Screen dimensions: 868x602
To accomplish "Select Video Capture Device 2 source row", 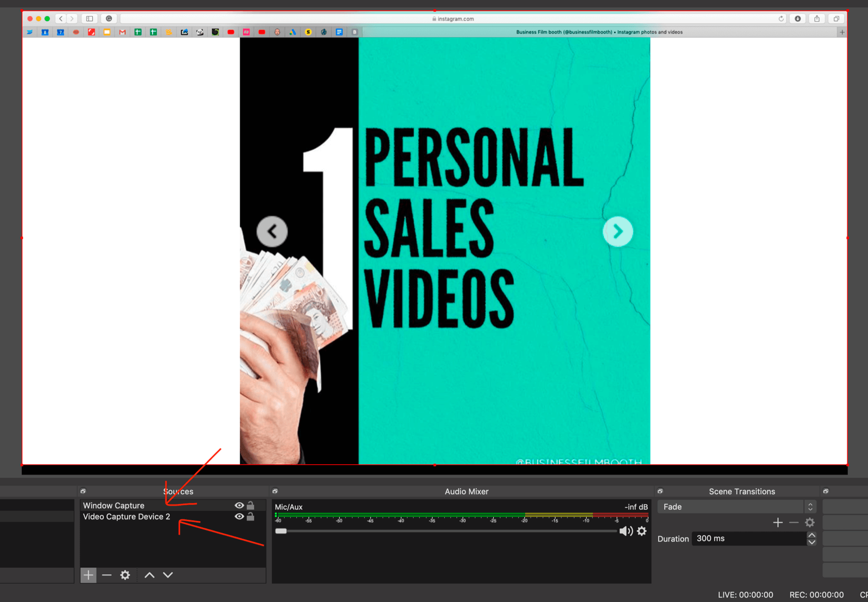I will (173, 517).
